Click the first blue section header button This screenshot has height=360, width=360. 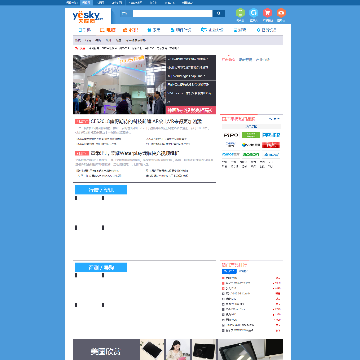click(101, 190)
